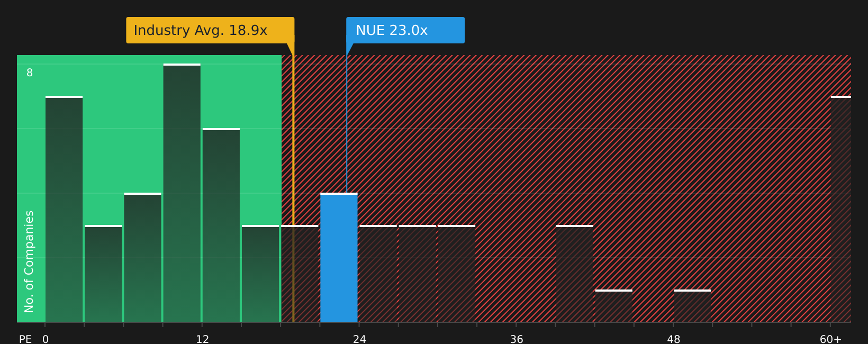Select the 60+ overflow bar

click(841, 209)
